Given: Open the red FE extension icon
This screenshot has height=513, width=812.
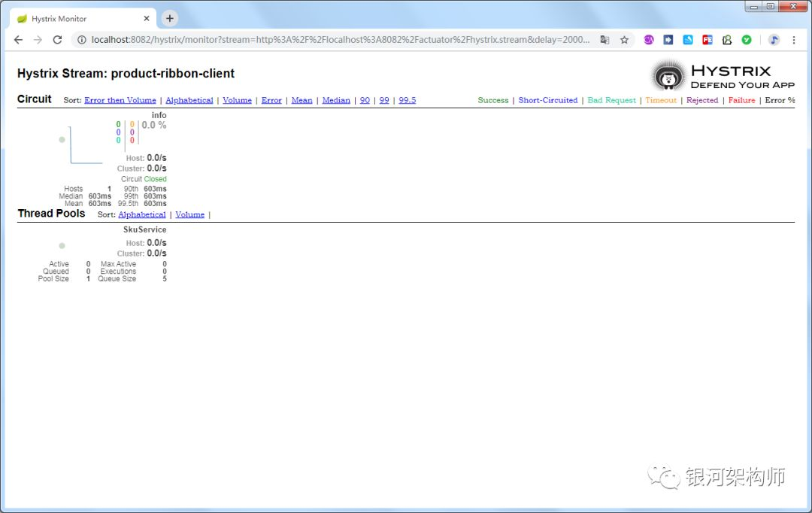Looking at the screenshot, I should click(707, 40).
